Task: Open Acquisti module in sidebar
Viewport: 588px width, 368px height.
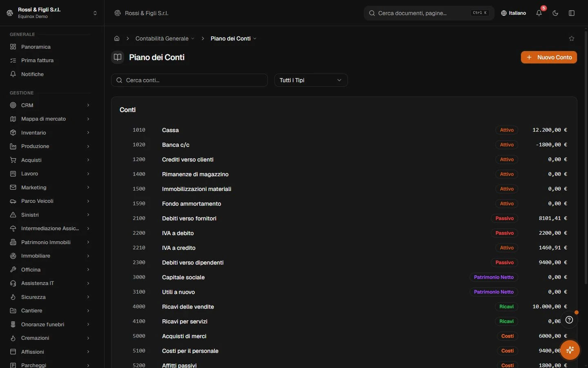Action: point(50,160)
